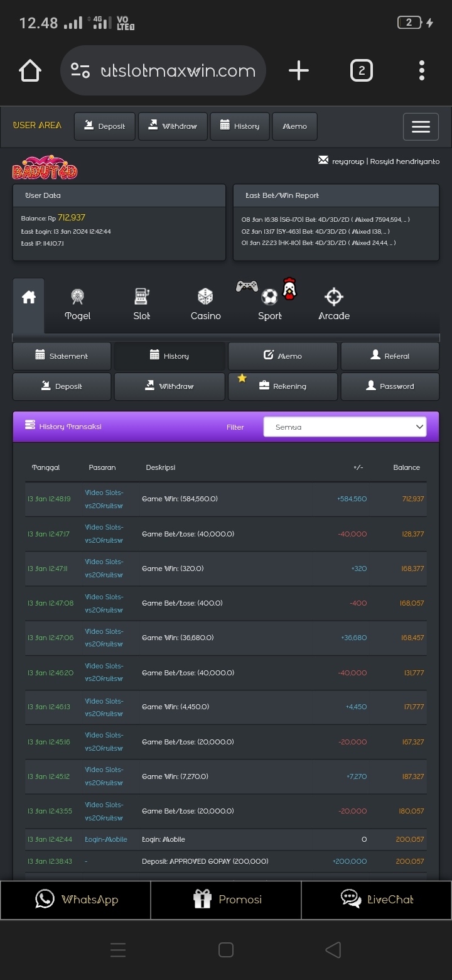Open the Rekening button
Screen dimensions: 452x980
coord(283,386)
